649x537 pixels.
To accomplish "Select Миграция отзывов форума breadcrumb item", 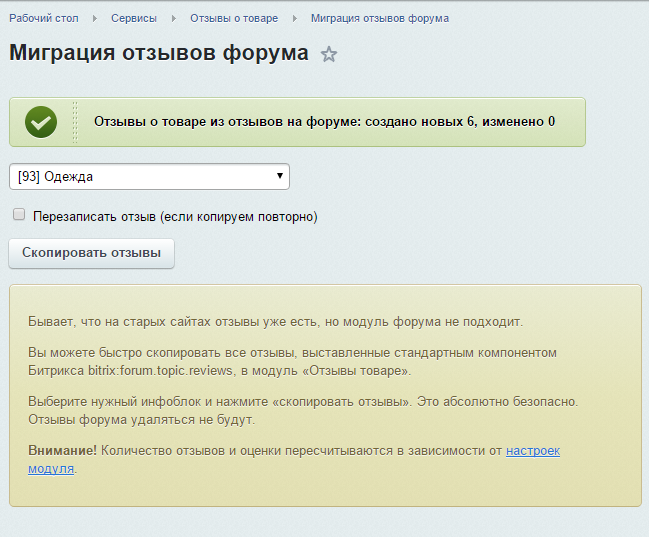I will coord(379,18).
